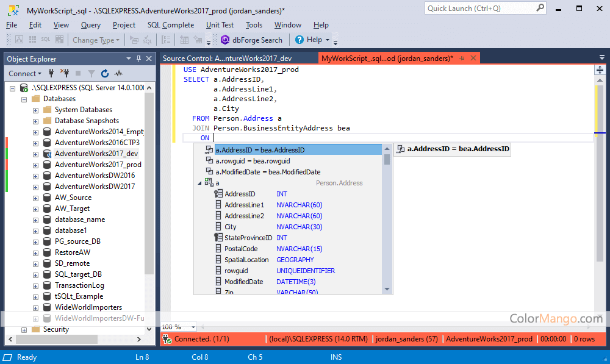Toggle auto-hide pin on Object Explorer
This screenshot has width=610, height=364.
tap(138, 59)
